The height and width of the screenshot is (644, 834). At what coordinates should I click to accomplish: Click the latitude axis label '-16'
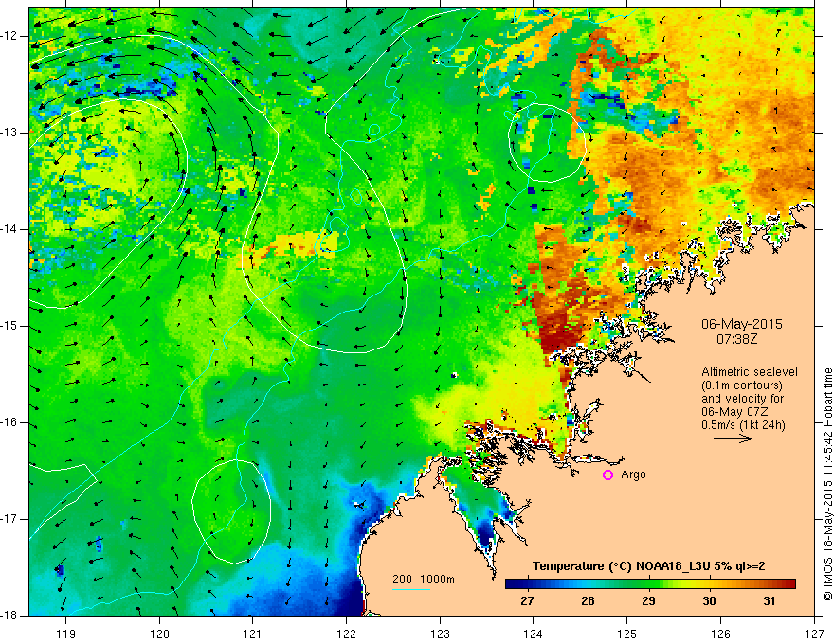coord(9,423)
